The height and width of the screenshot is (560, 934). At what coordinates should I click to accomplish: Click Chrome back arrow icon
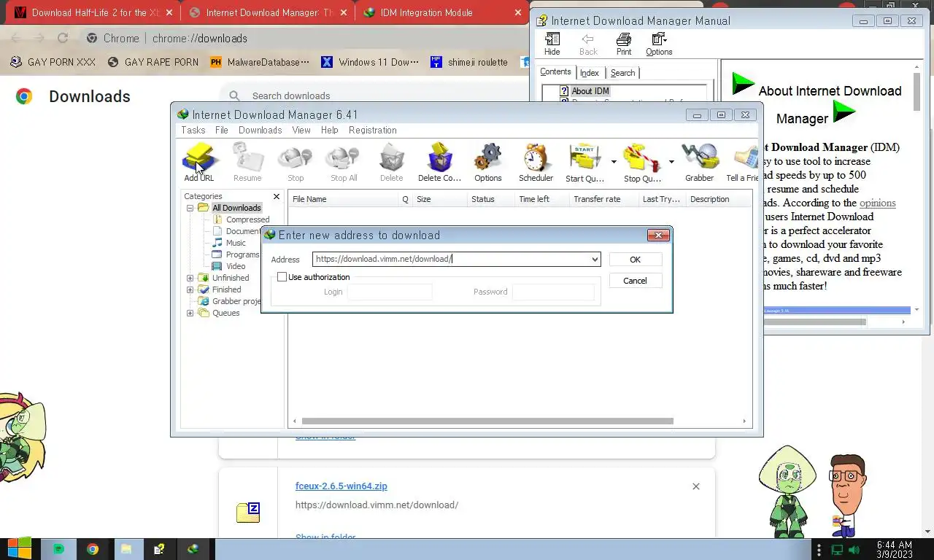click(16, 38)
